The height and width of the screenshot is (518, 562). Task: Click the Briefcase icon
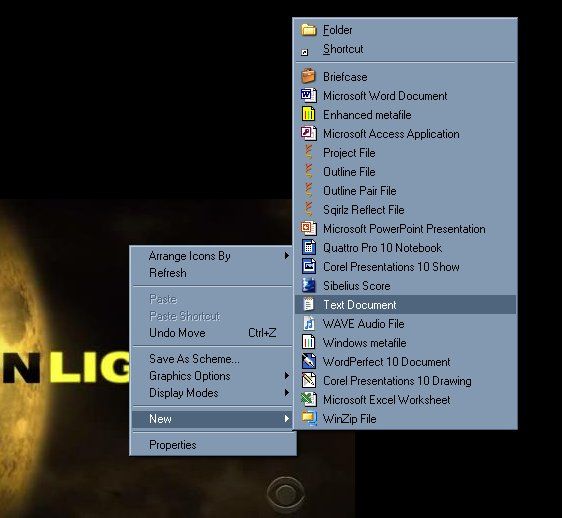click(309, 76)
